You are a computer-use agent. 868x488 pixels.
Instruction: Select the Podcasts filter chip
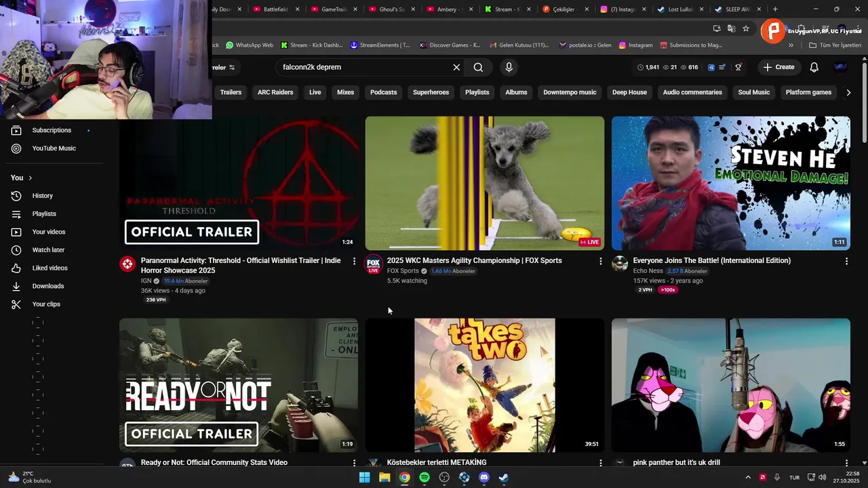pyautogui.click(x=383, y=92)
